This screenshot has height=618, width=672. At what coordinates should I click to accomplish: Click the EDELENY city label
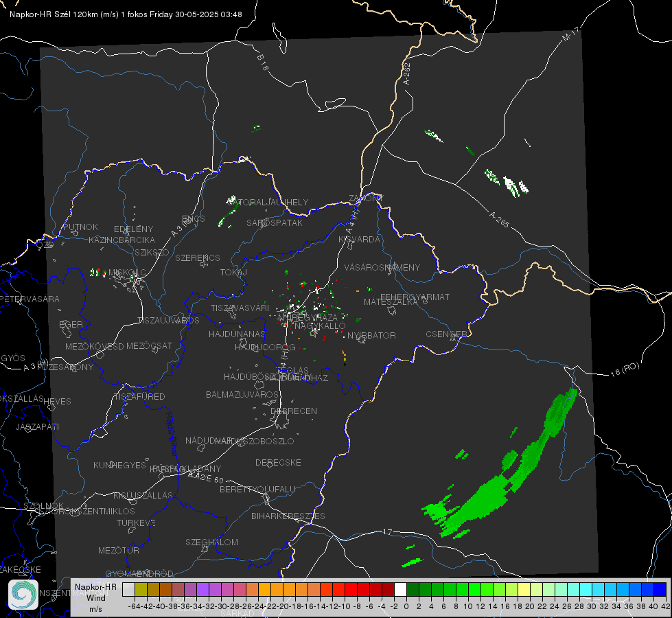pyautogui.click(x=133, y=229)
